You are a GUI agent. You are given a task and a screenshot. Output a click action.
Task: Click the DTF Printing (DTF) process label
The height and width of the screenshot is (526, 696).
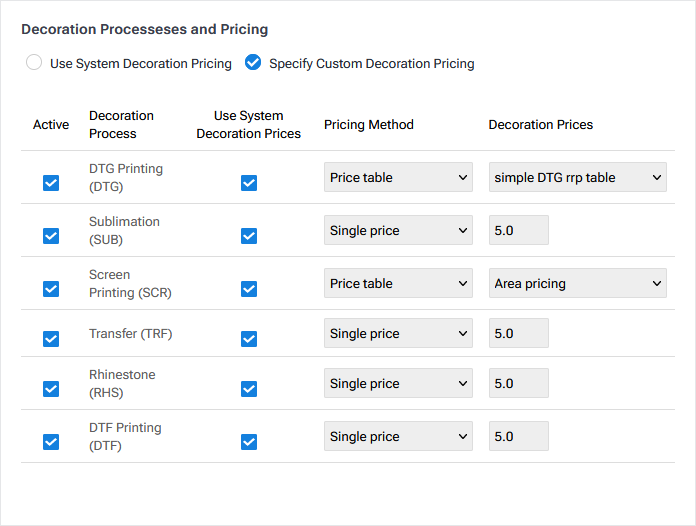(125, 436)
